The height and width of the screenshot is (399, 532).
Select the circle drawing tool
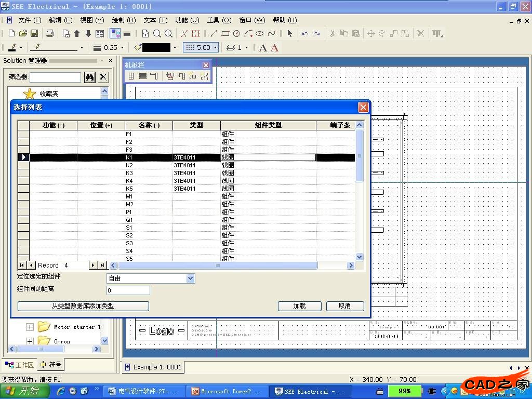point(237,33)
